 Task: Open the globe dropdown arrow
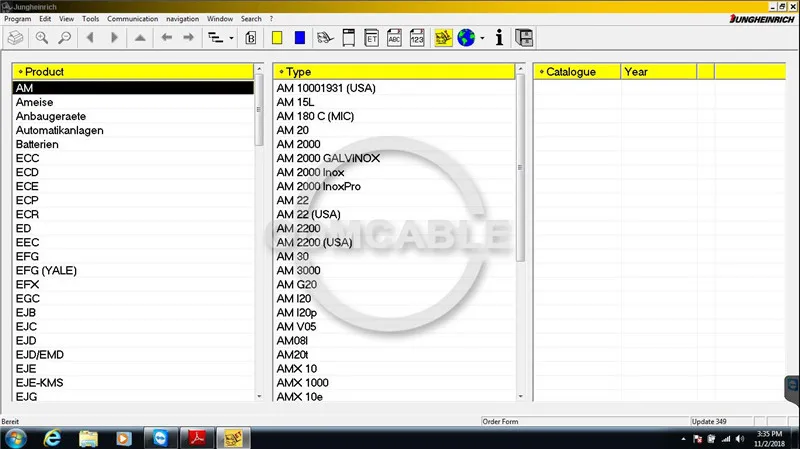tap(482, 38)
